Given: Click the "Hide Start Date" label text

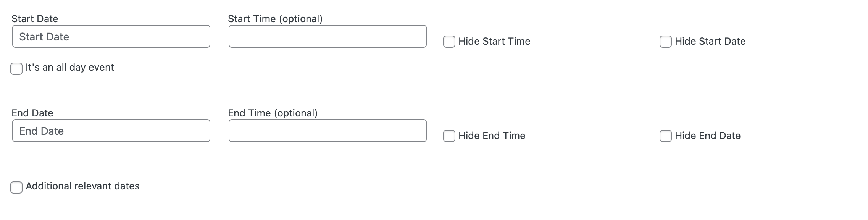Looking at the screenshot, I should pyautogui.click(x=710, y=41).
